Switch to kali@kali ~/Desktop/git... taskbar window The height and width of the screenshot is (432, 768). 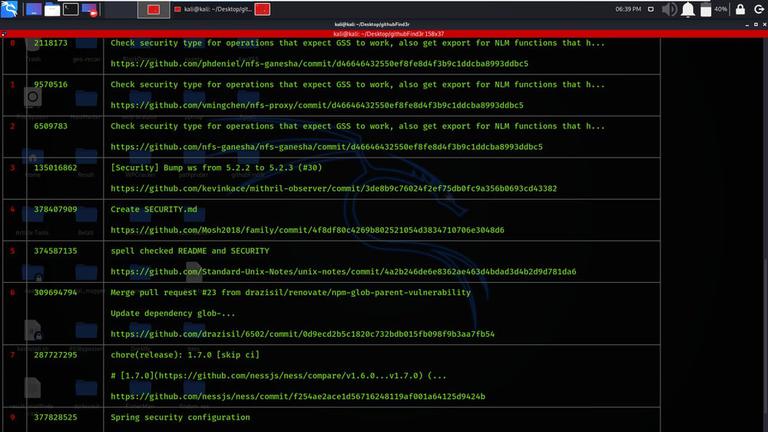(x=213, y=9)
